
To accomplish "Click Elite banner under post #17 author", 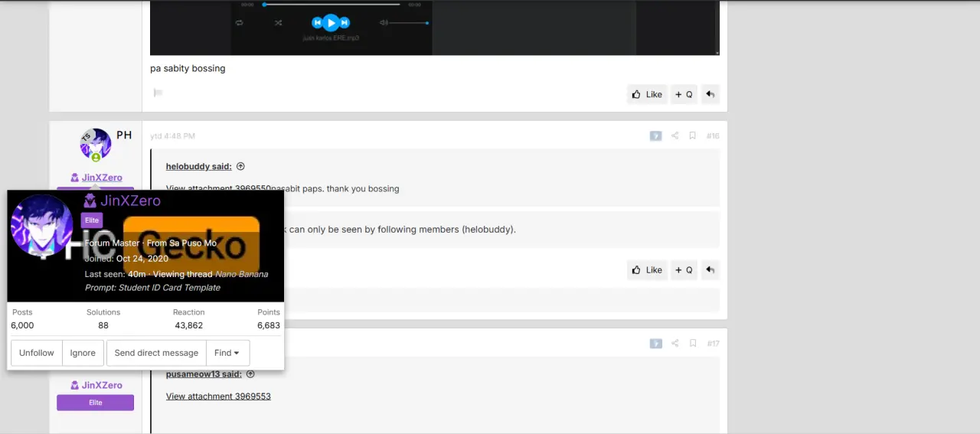I will click(95, 403).
